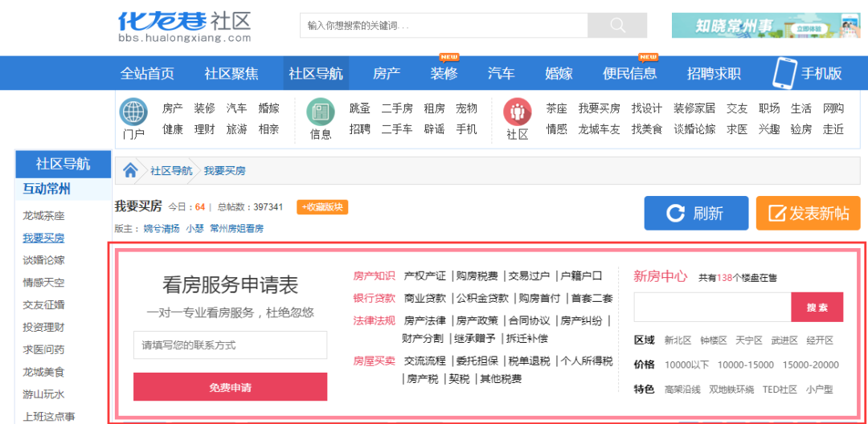Image resolution: width=868 pixels, height=424 pixels.
Task: Open 情感天空 in the left sidebar
Action: tap(43, 283)
